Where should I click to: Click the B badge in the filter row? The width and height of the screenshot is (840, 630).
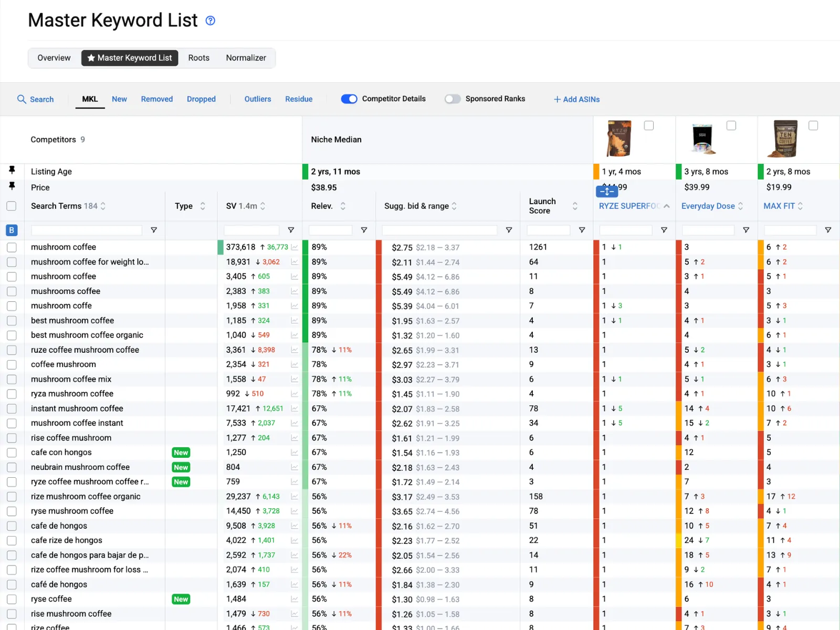(12, 230)
